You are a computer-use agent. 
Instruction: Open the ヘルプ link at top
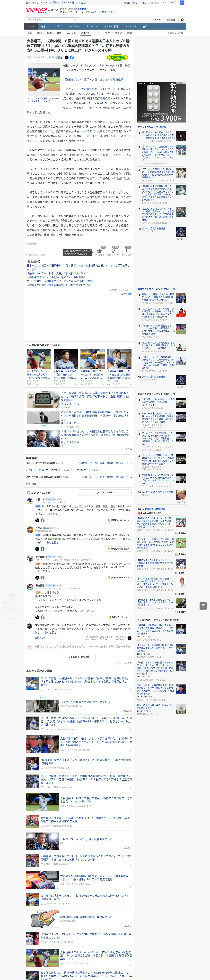pyautogui.click(x=143, y=3)
